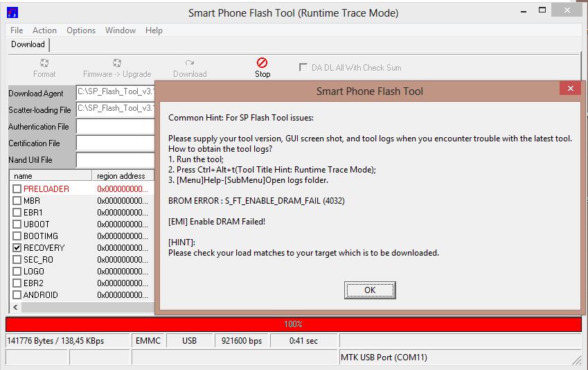Click the Firmware -> Upgrade icon
Screen dimensions: 588x370
point(117,62)
